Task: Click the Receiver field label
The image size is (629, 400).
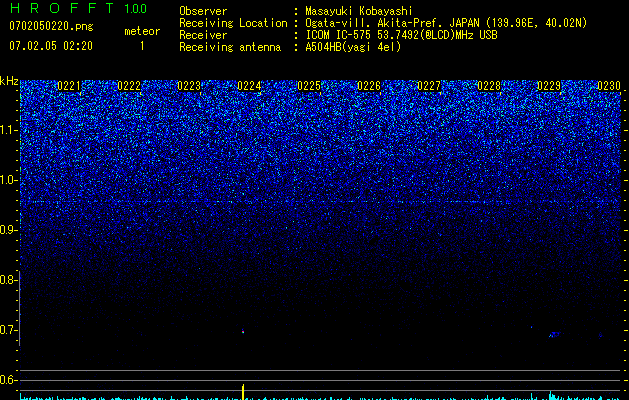Action: 203,35
